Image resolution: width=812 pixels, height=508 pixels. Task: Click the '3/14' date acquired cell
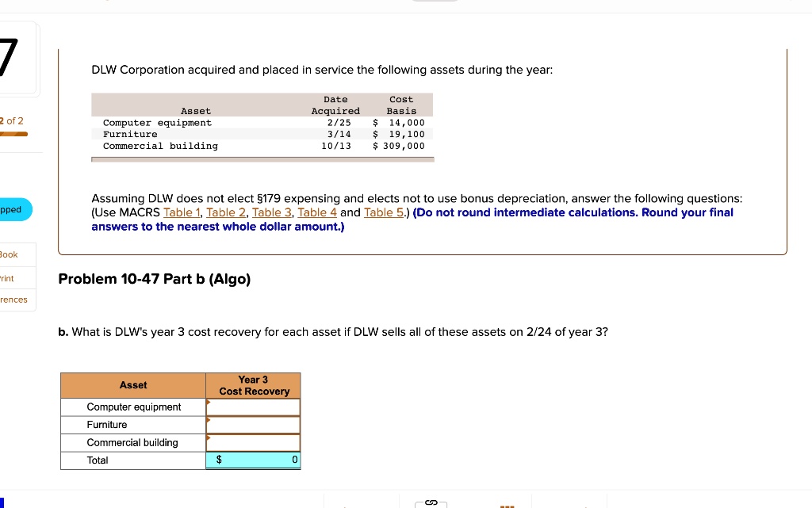click(339, 135)
